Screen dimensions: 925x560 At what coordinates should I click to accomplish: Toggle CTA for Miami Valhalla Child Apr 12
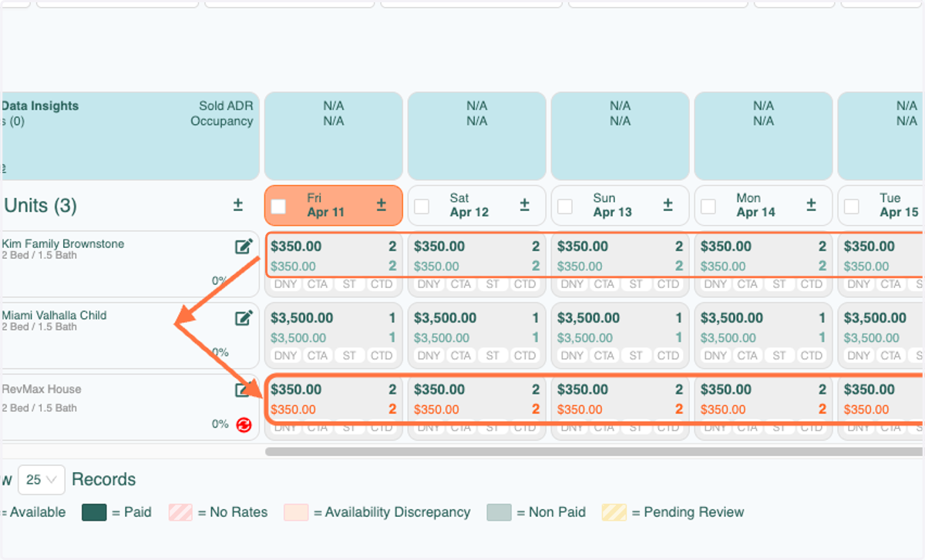pyautogui.click(x=461, y=355)
